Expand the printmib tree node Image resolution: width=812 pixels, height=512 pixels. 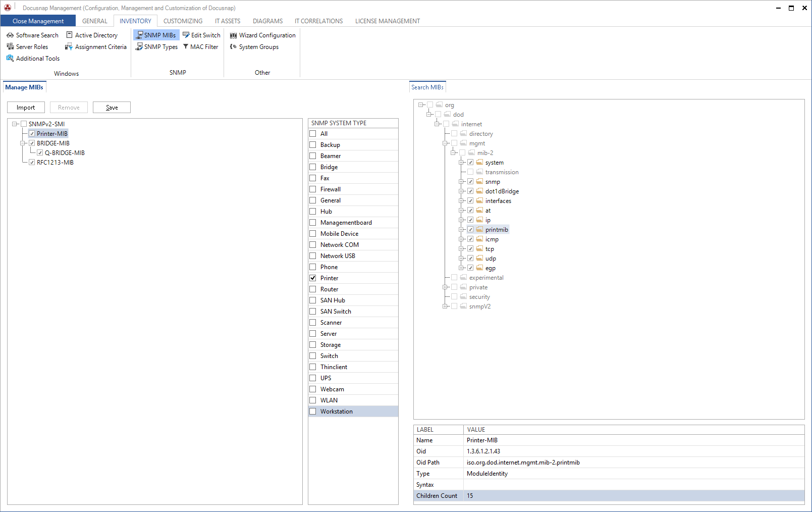pos(461,229)
